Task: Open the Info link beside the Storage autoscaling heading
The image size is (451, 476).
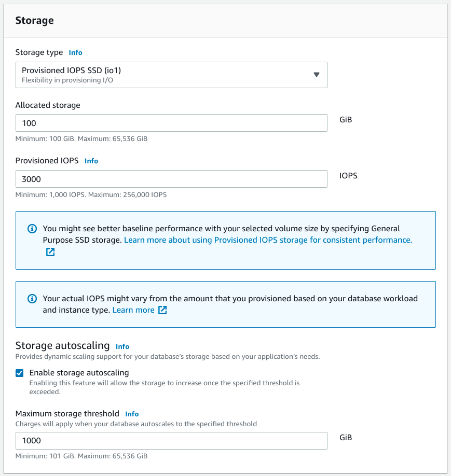Action: click(x=122, y=346)
